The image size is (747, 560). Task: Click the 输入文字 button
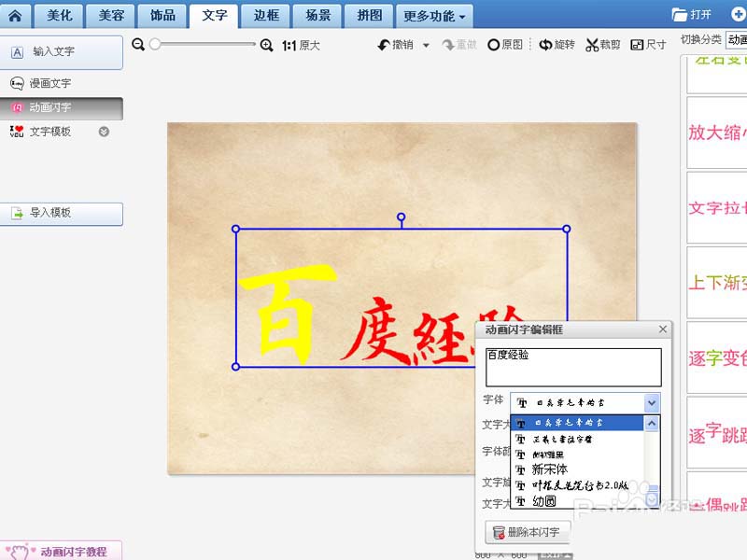tap(61, 52)
